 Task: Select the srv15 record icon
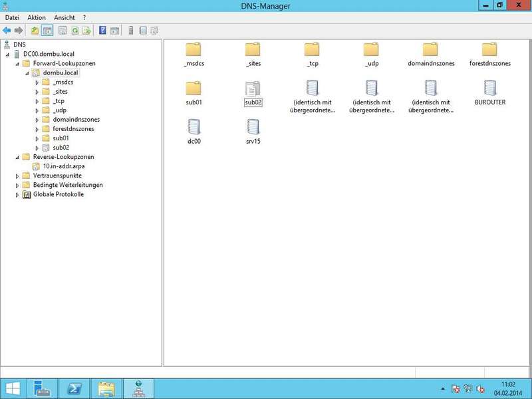(x=253, y=127)
